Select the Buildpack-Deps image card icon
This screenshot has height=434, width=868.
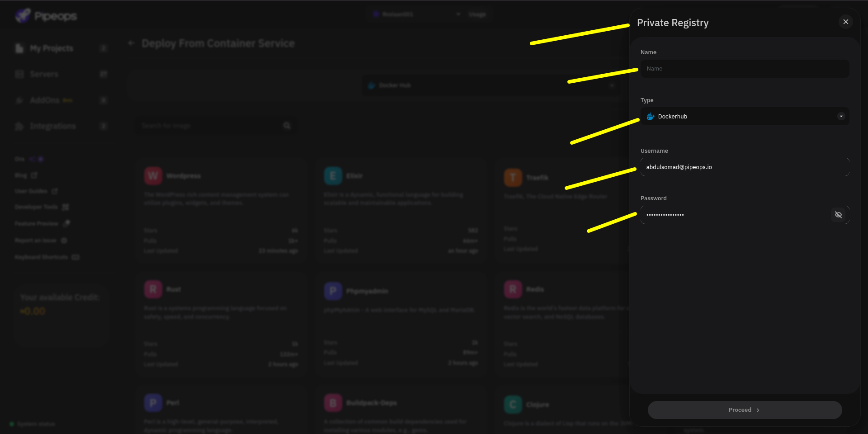coord(333,403)
